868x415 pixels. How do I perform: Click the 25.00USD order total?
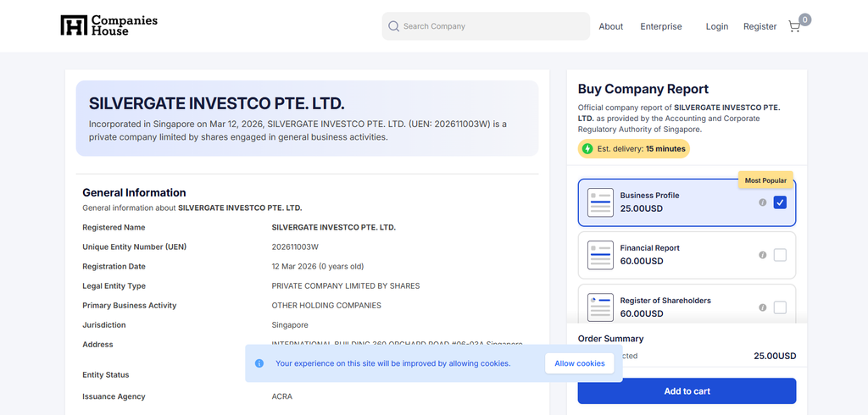tap(775, 356)
